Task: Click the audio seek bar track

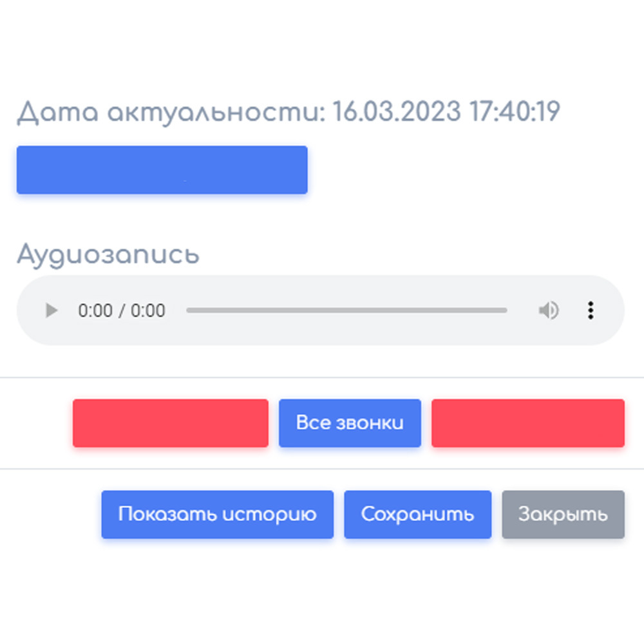Action: tap(346, 310)
